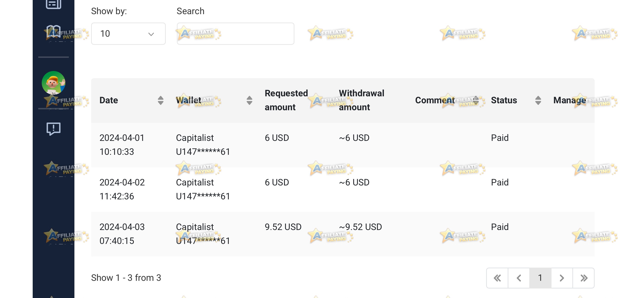Image resolution: width=644 pixels, height=298 pixels.
Task: Sort table by Date column arrows
Action: tap(161, 100)
